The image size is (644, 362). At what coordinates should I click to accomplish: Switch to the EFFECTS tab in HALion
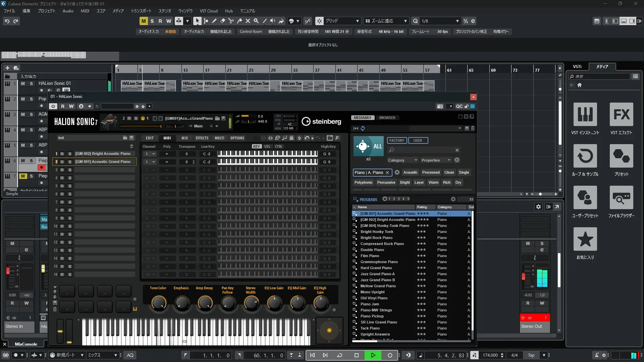click(x=202, y=138)
